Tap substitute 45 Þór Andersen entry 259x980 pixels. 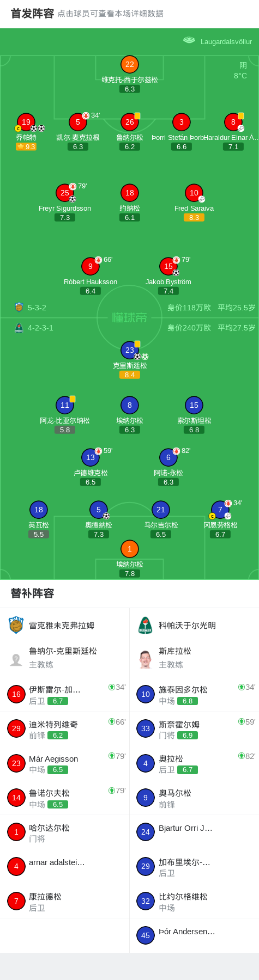[194, 935]
